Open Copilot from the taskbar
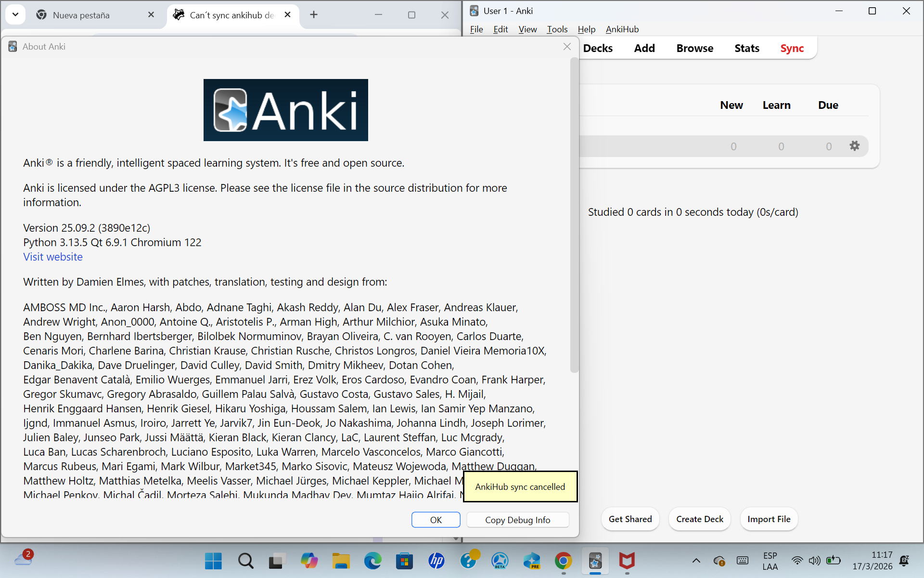The width and height of the screenshot is (924, 578). [309, 561]
